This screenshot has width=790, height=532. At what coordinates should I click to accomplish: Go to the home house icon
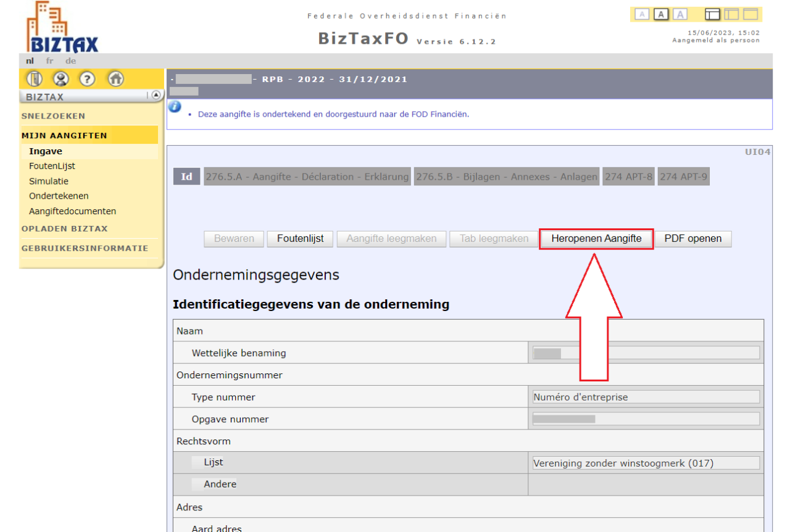[x=115, y=79]
